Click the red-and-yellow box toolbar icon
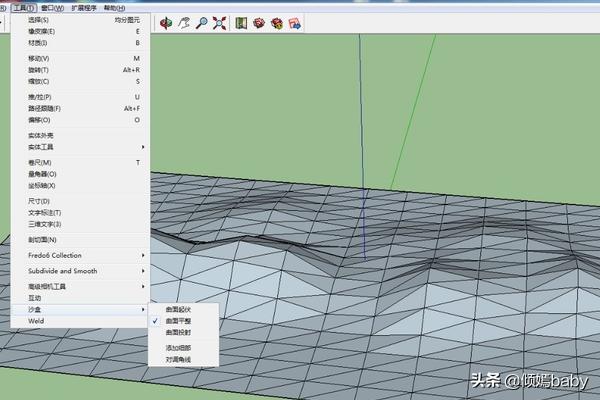600x400 pixels. [277, 23]
